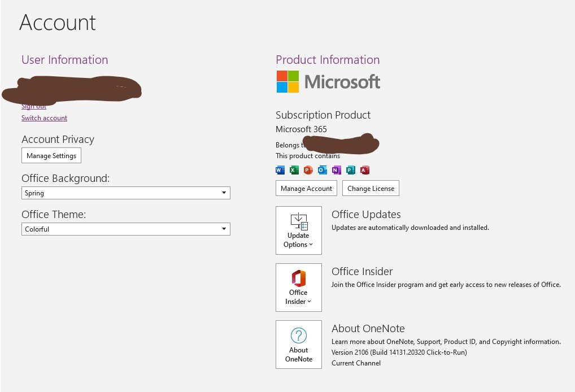Click the 'Office Theme:' label
The width and height of the screenshot is (575, 392).
[54, 215]
